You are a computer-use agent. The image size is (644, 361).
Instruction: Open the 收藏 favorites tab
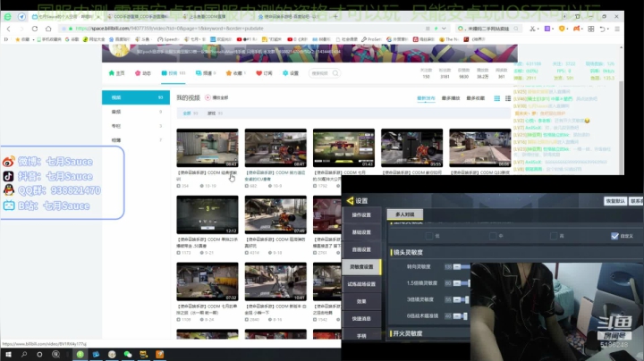[x=235, y=73]
